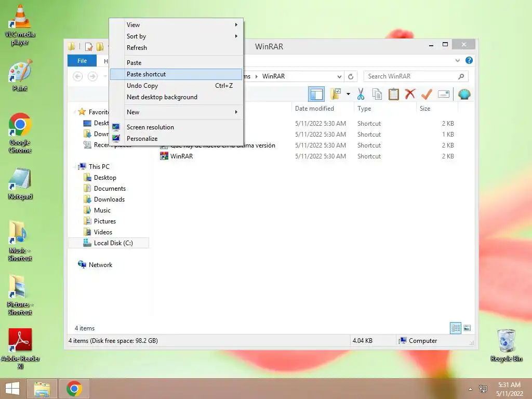Select Local Disk (C:) in navigation pane

pyautogui.click(x=109, y=243)
